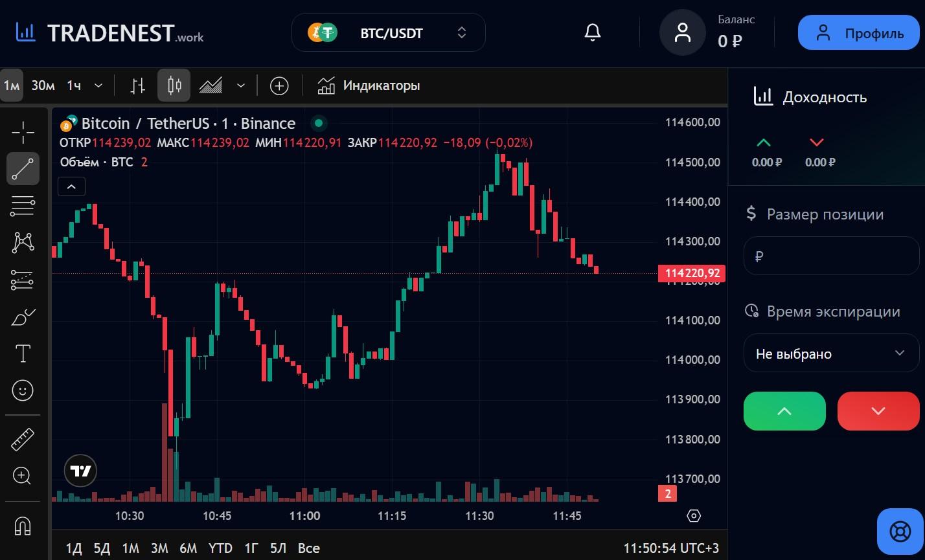
Task: Select the trend line drawing tool
Action: click(23, 168)
